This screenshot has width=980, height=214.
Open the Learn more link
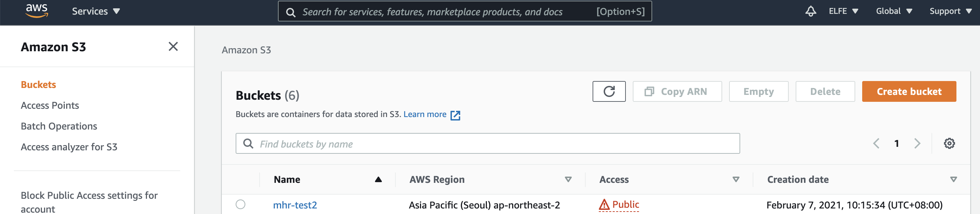(x=425, y=114)
